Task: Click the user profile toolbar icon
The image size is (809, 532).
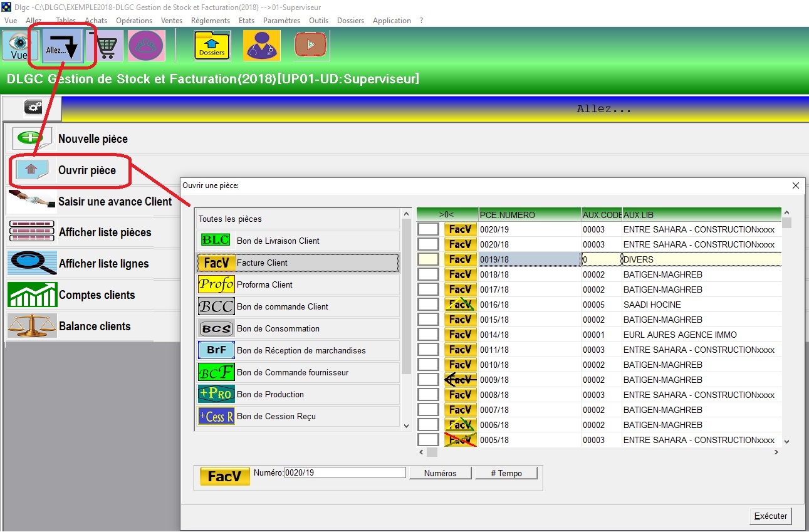Action: pos(261,46)
